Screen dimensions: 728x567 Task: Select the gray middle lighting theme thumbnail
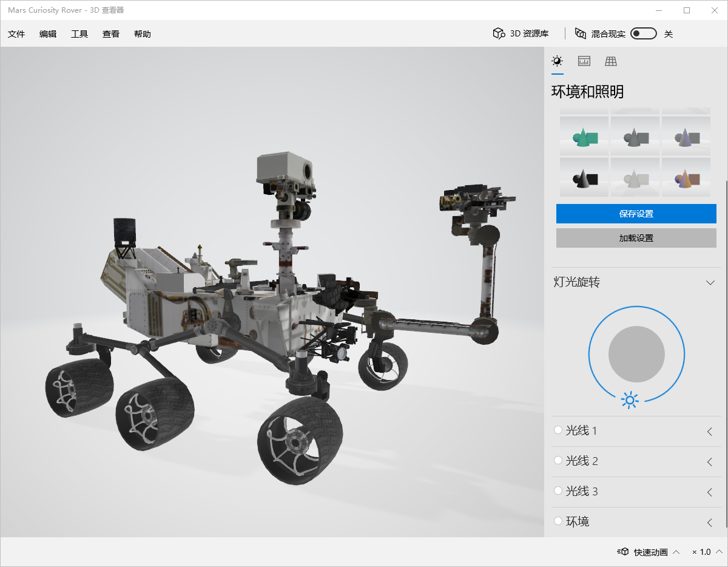635,135
